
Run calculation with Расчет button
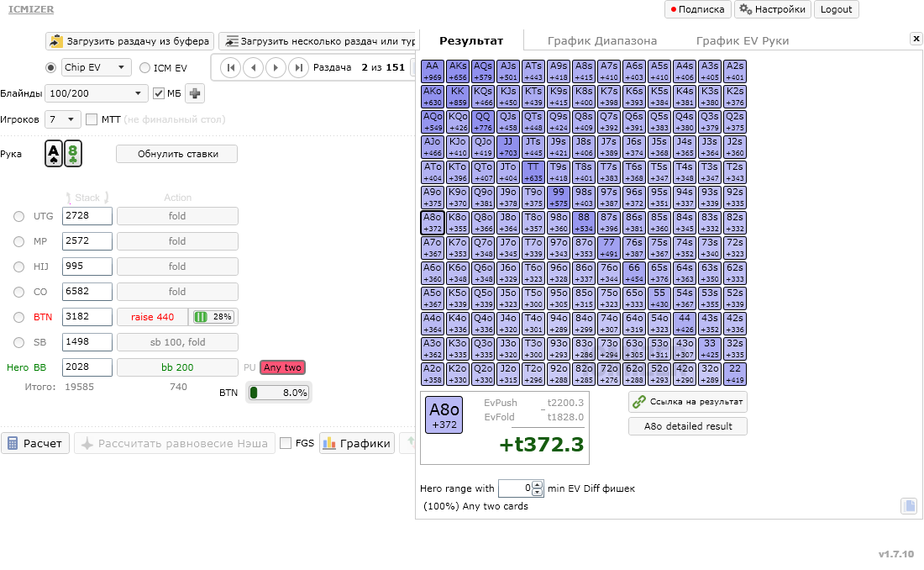[x=35, y=443]
